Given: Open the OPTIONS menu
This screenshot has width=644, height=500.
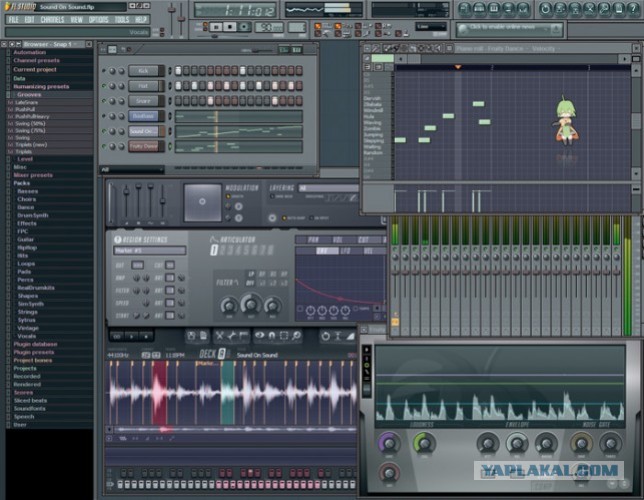Looking at the screenshot, I should [x=99, y=20].
